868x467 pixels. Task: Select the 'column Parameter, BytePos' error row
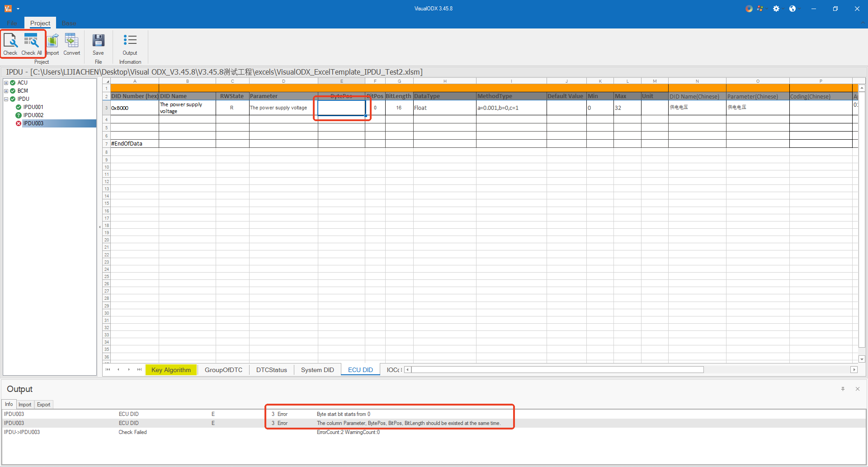[434, 423]
